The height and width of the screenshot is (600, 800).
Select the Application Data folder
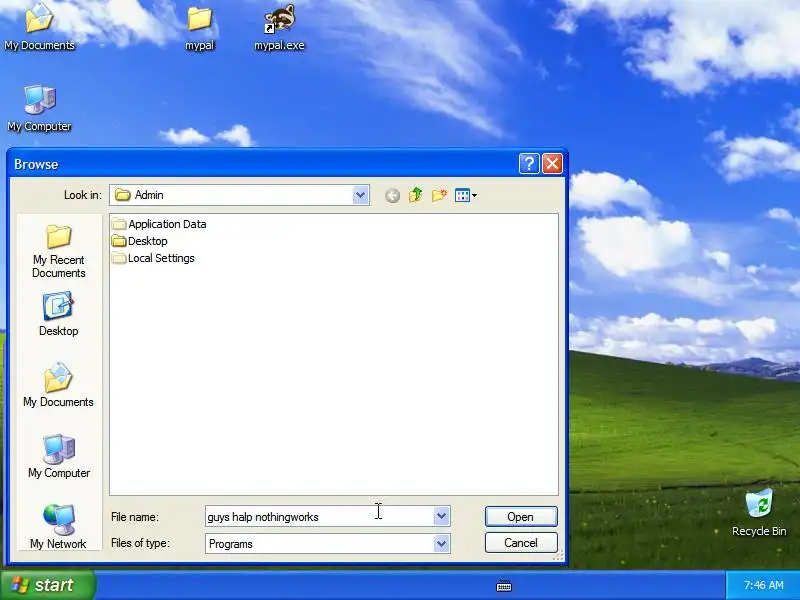[159, 224]
